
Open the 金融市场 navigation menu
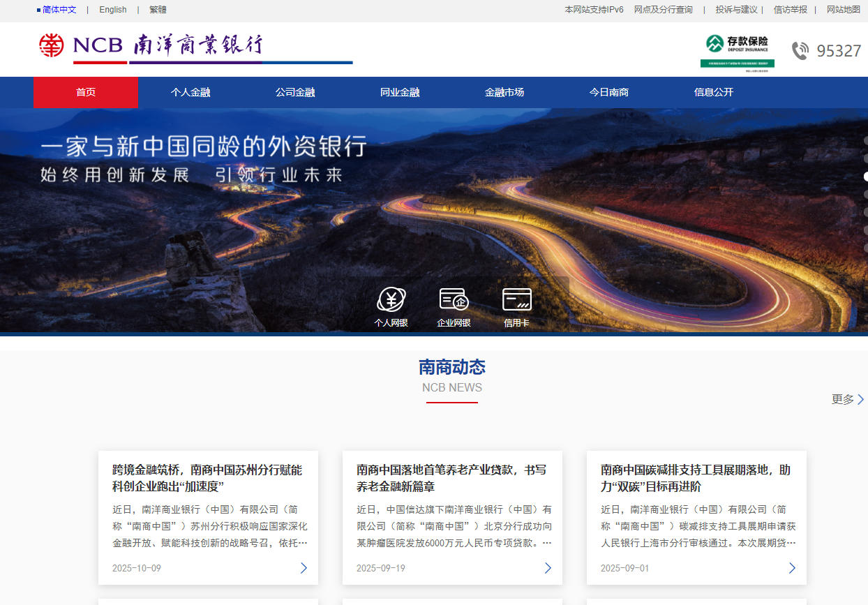pyautogui.click(x=504, y=92)
